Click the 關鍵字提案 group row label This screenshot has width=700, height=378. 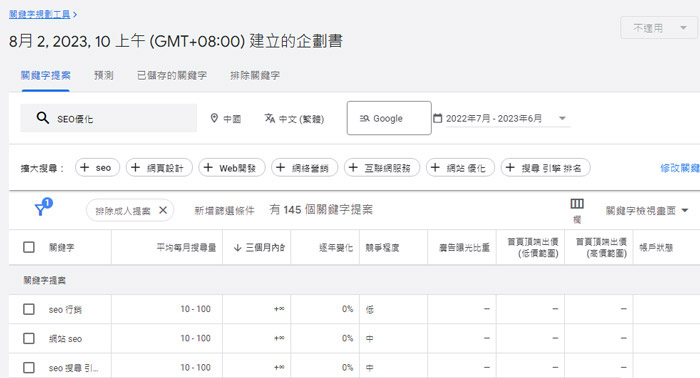[x=44, y=280]
